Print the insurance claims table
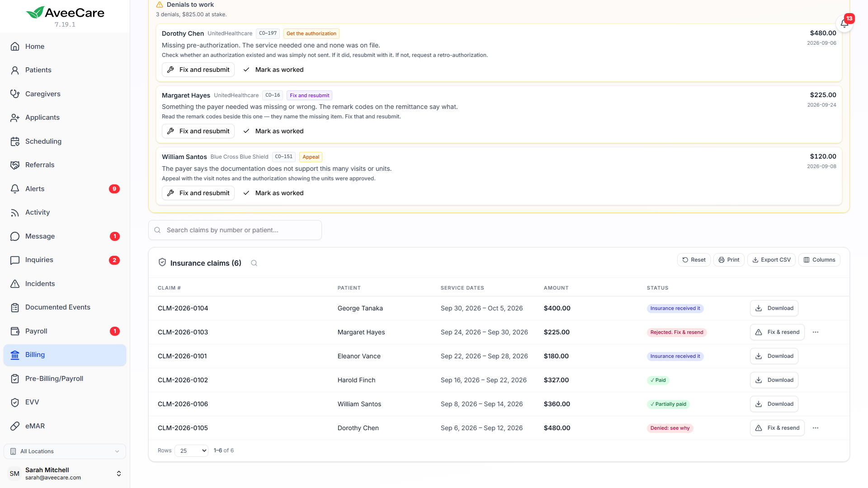The width and height of the screenshot is (868, 488). pos(729,260)
